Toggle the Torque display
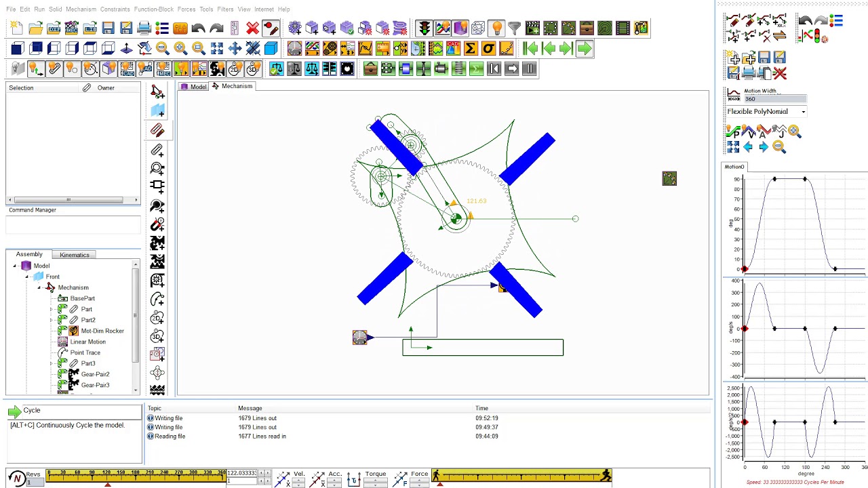Image resolution: width=868 pixels, height=488 pixels. (x=354, y=479)
